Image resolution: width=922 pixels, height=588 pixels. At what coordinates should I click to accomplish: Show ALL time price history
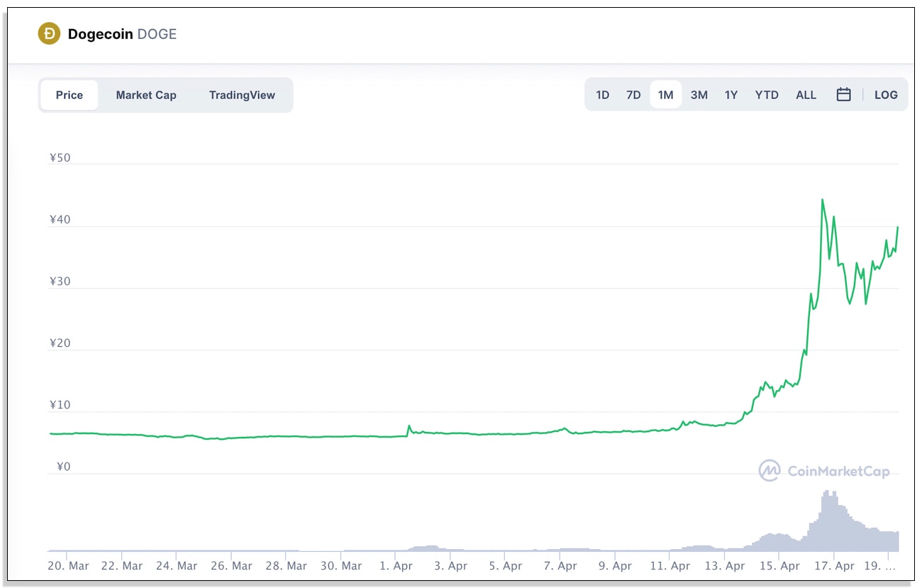coord(806,95)
